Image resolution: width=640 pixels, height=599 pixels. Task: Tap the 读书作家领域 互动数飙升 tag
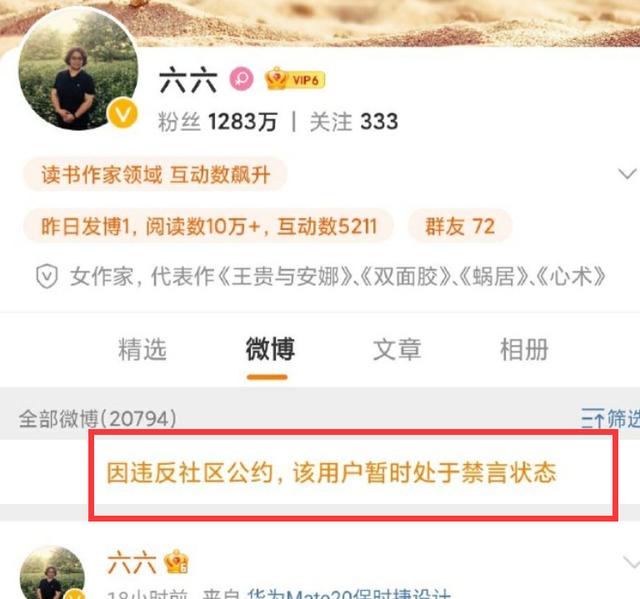pyautogui.click(x=155, y=175)
